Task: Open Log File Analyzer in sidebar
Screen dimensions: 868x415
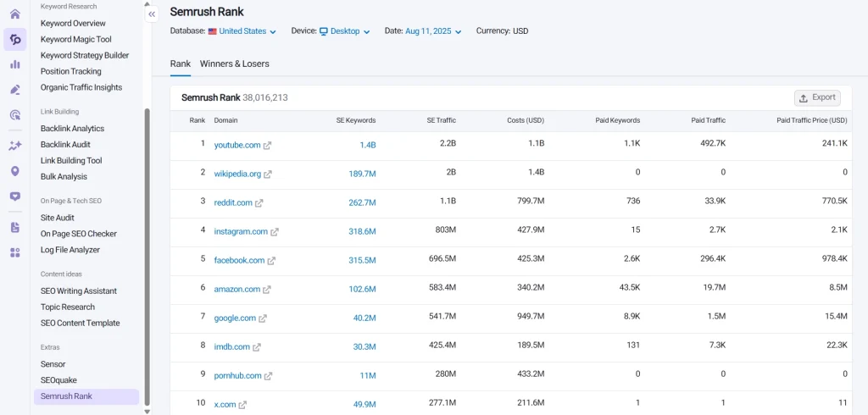Action: 70,250
